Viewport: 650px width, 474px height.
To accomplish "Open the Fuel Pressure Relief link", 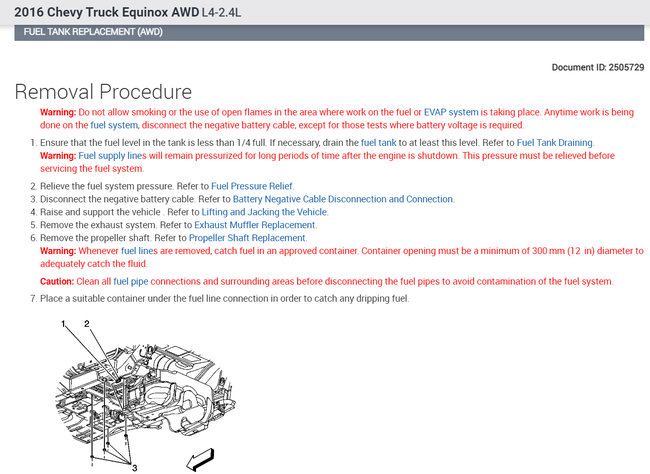I will [252, 186].
